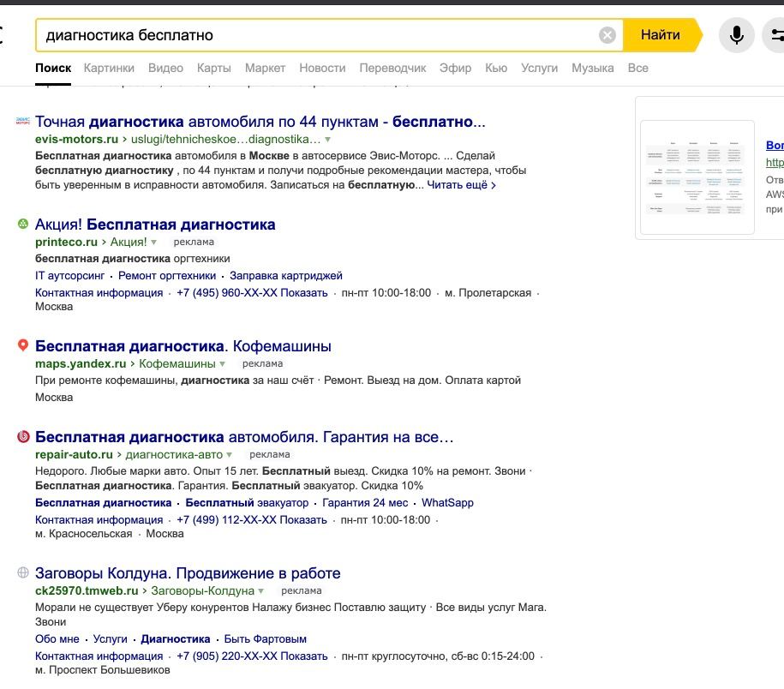Screen dimensions: 784x689
Task: Expand the dropdown arrow after repair-auto.ru диагностика-авто
Action: (x=230, y=455)
